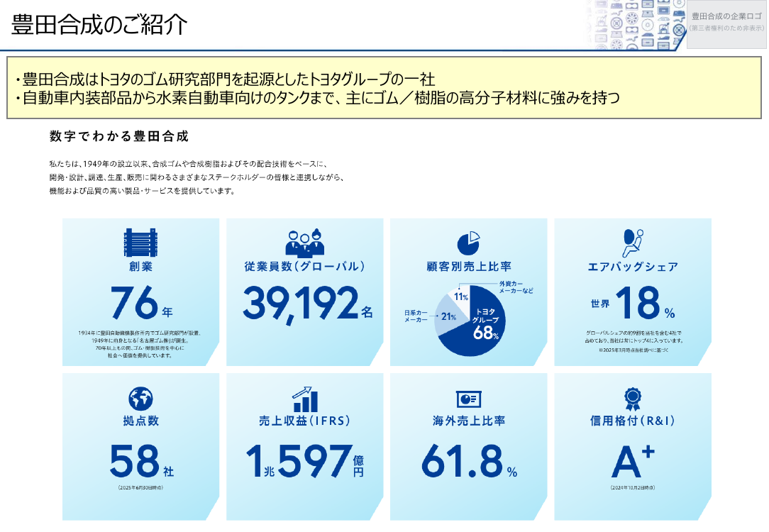Click the award ribbon icon above 信用格付
The width and height of the screenshot is (769, 532).
(x=633, y=399)
